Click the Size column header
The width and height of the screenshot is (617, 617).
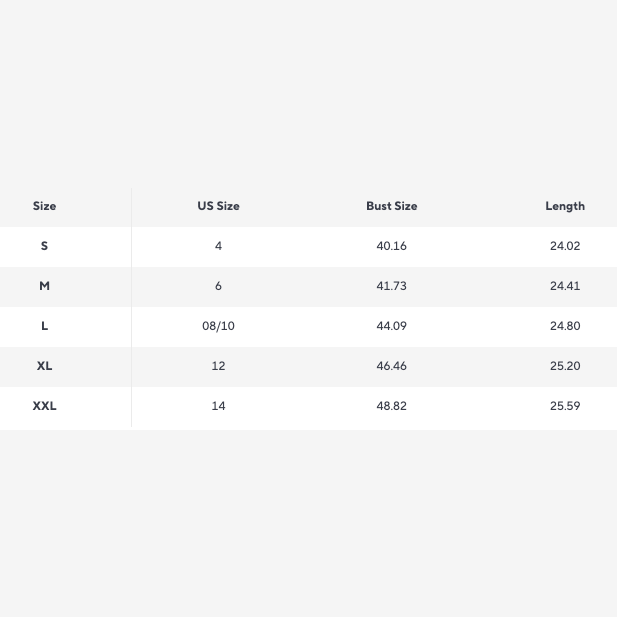tap(44, 206)
